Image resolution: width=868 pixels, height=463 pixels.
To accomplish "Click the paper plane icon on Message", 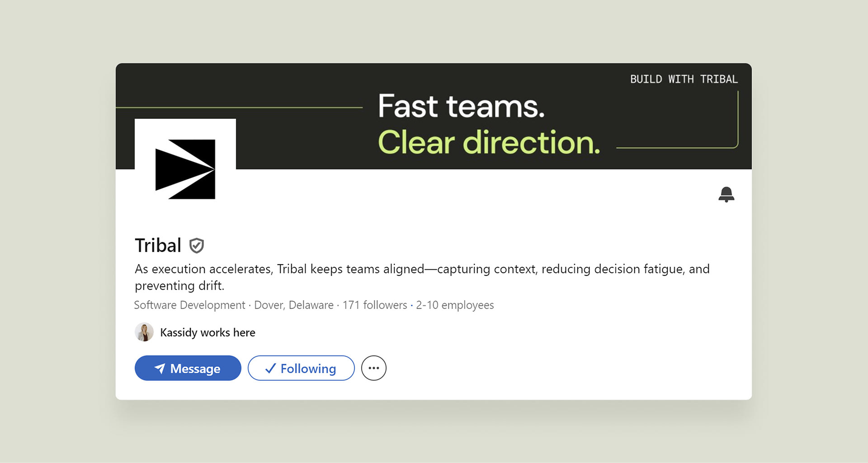I will pos(160,369).
